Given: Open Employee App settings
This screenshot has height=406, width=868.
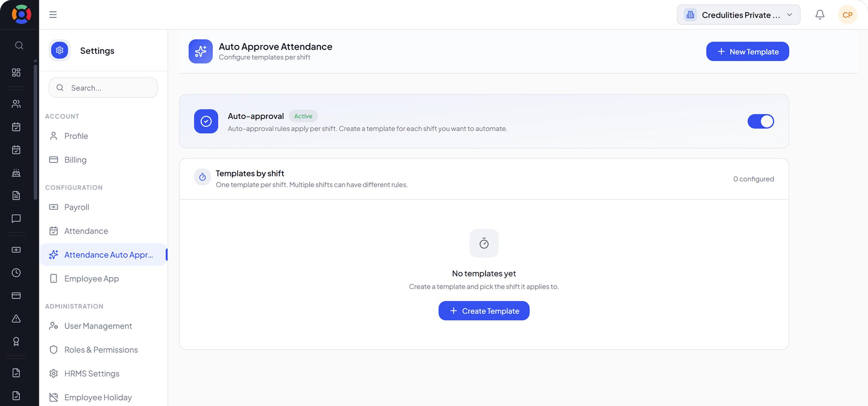Looking at the screenshot, I should click(x=103, y=279).
